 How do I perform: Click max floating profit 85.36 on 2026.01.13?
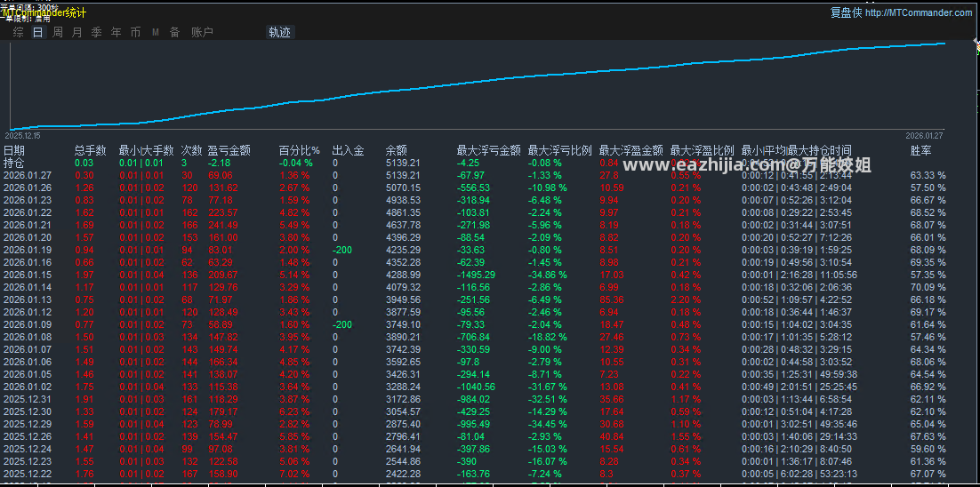click(611, 300)
